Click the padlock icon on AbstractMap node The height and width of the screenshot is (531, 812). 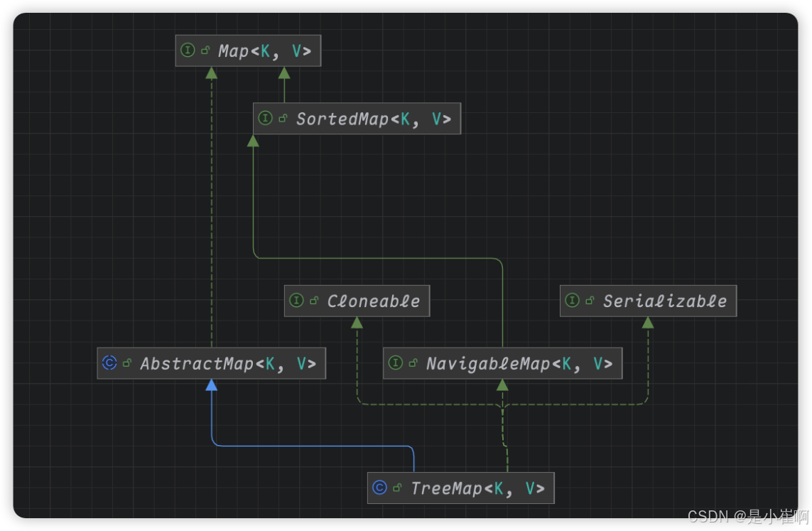(x=125, y=363)
